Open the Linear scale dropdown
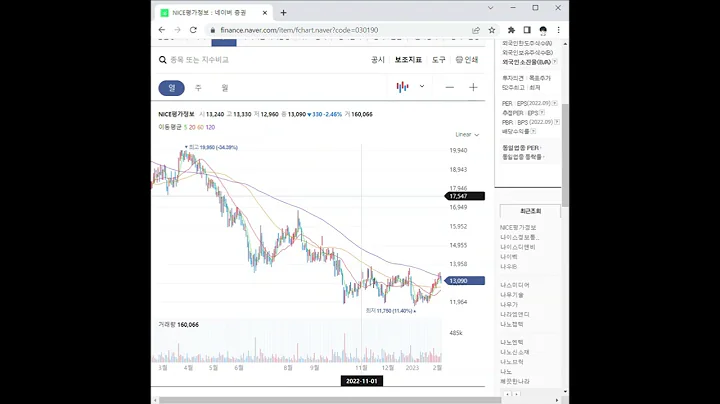This screenshot has height=404, width=720. (467, 135)
